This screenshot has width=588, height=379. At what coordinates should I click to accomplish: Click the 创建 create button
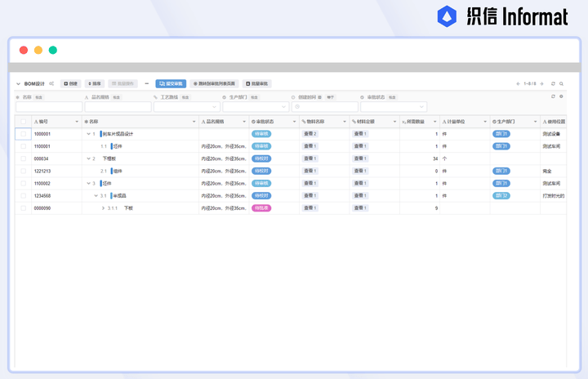[70, 83]
